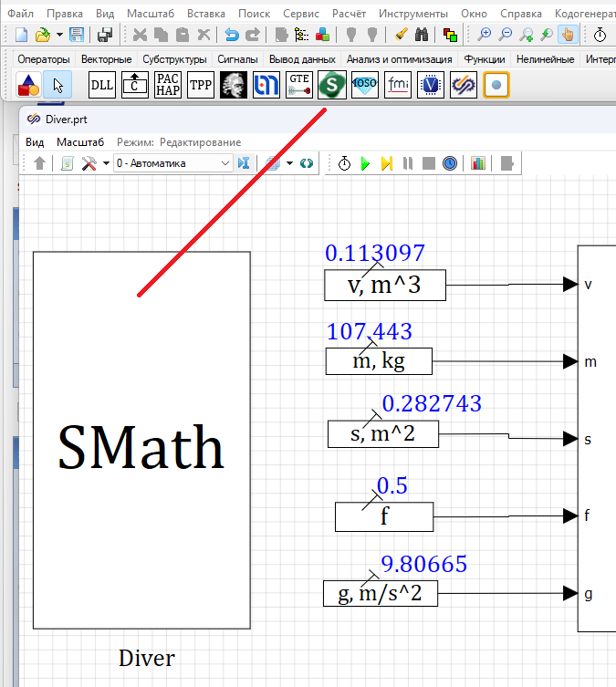Click the SMath block icon in palette
Viewport: 616px width, 687px height.
pos(331,86)
